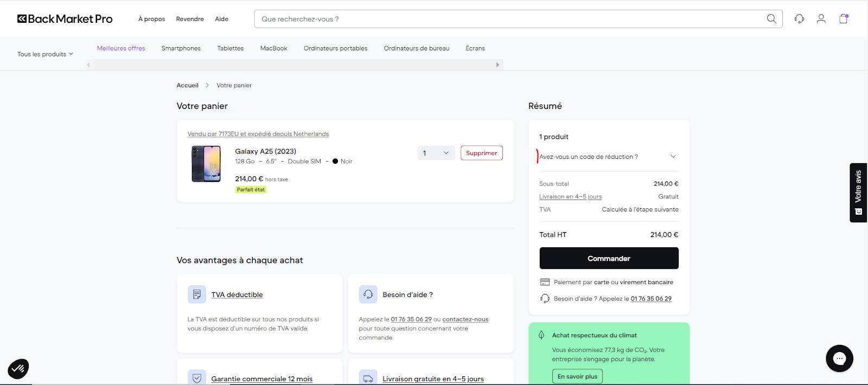Open the Livraison gratuite en 4–5 jours card link
The width and height of the screenshot is (868, 385).
(x=433, y=379)
